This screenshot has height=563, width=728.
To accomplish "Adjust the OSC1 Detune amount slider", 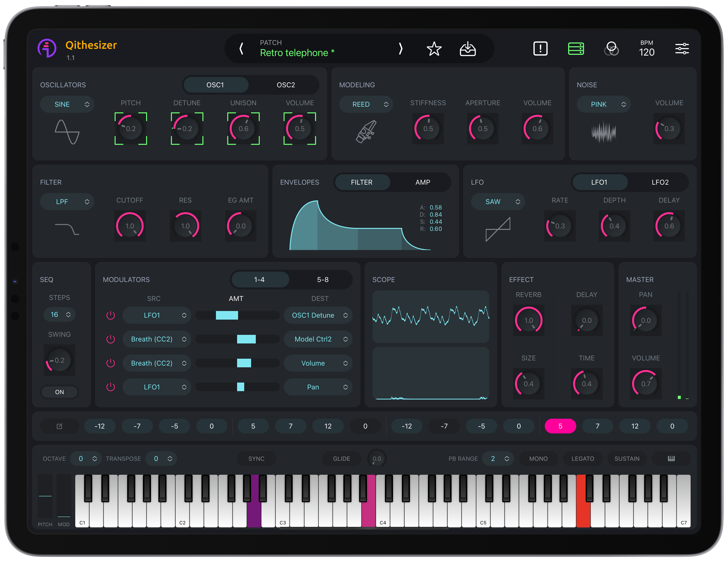I will 237,315.
